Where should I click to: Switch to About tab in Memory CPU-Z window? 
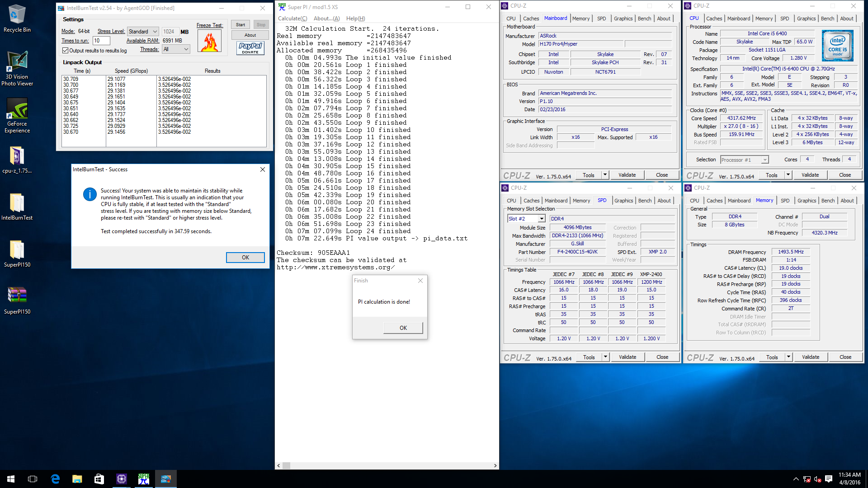pos(847,201)
